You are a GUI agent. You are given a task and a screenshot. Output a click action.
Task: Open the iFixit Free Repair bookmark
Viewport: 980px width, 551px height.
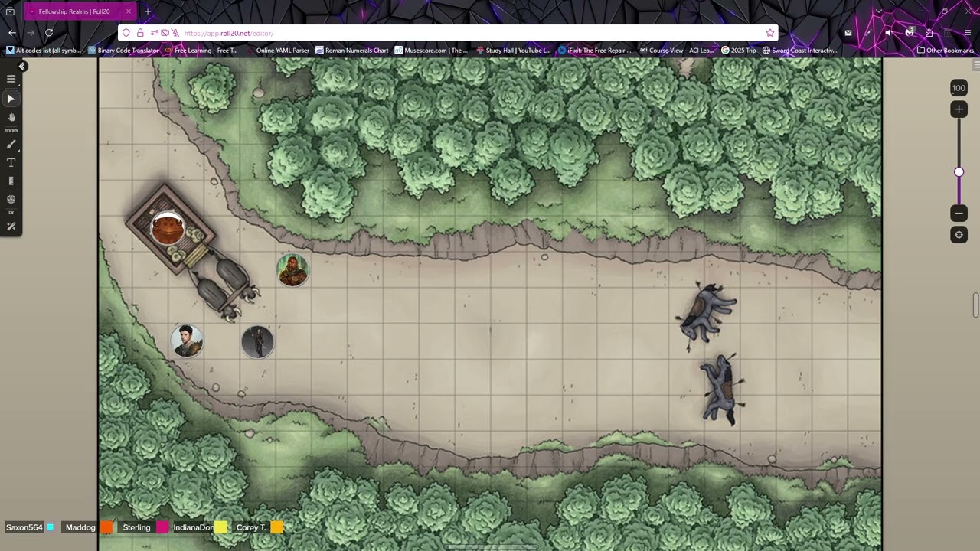coord(595,51)
